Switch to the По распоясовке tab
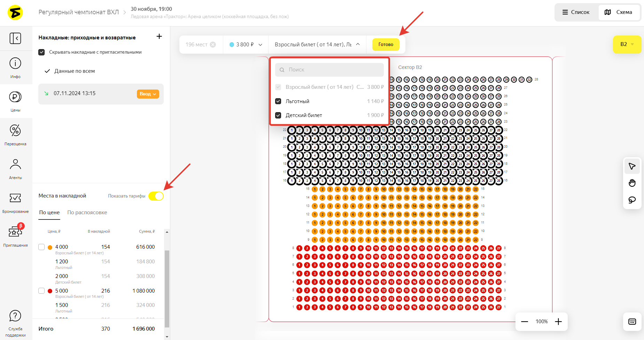Image resolution: width=644 pixels, height=340 pixels. click(x=87, y=212)
